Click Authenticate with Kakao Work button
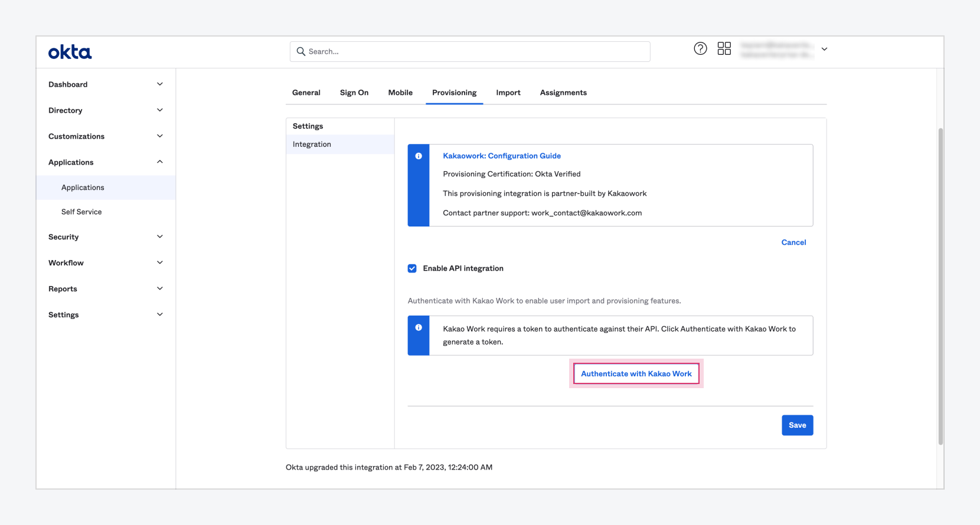The image size is (980, 525). pos(636,373)
